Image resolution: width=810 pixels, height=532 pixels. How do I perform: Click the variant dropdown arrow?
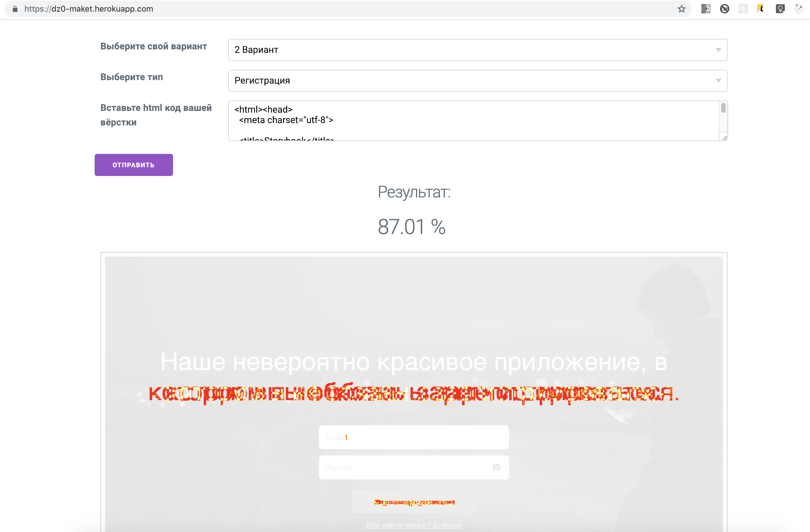click(718, 50)
